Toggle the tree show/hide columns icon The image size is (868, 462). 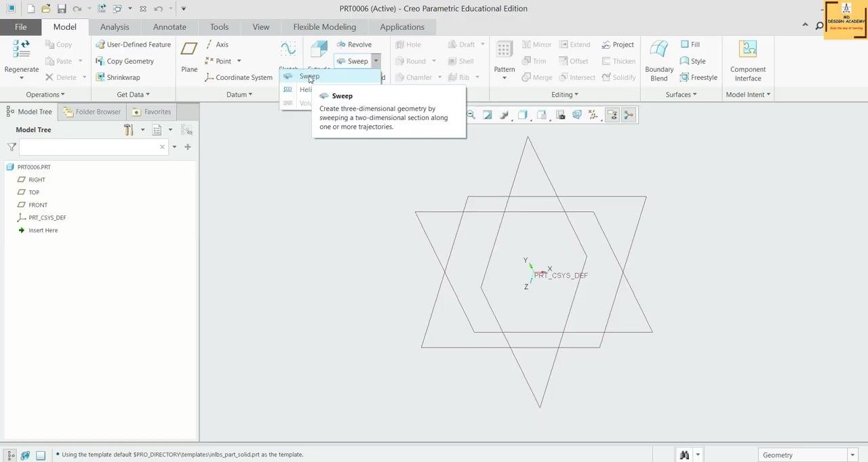186,130
